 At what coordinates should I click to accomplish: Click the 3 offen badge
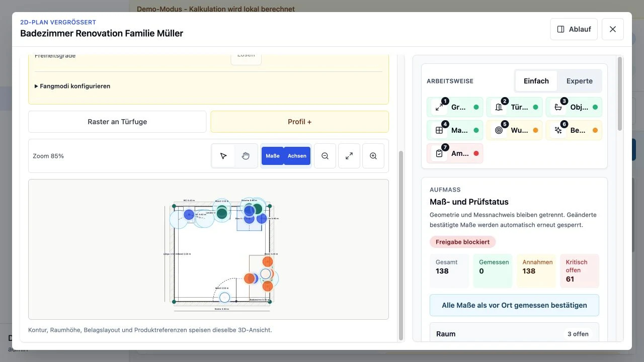click(x=579, y=334)
